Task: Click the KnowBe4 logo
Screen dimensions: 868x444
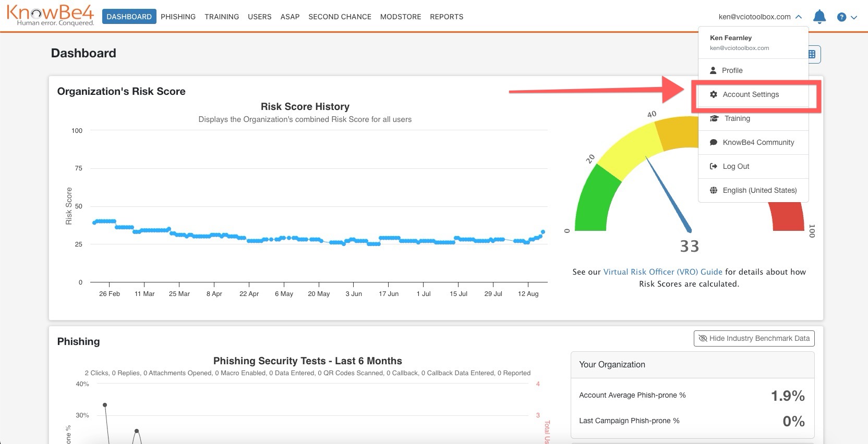Action: (x=51, y=16)
